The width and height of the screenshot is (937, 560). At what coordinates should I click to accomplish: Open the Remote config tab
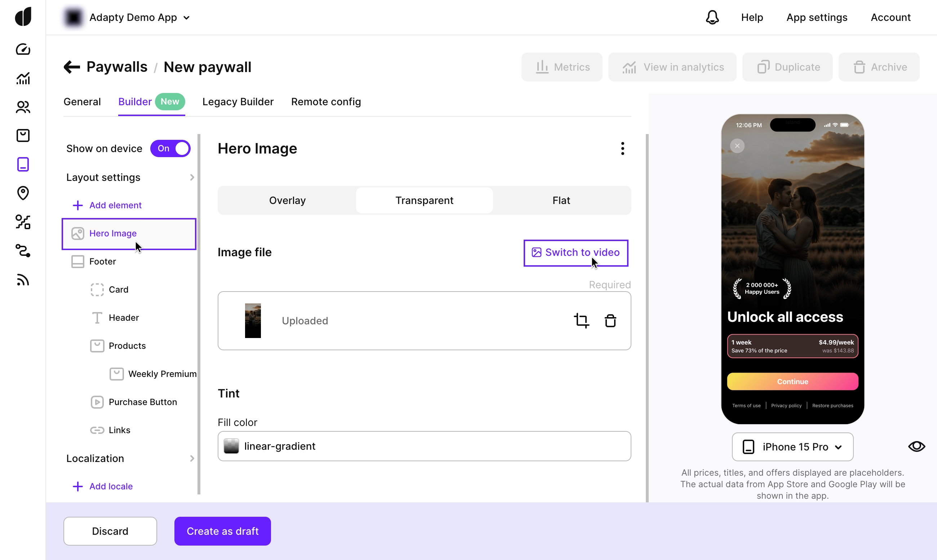pos(326,102)
